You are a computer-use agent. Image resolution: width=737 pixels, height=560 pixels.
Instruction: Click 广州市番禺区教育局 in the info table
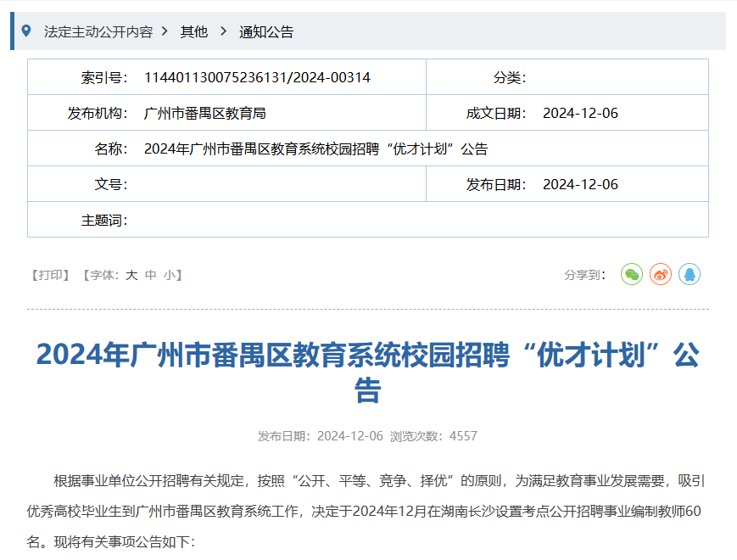pyautogui.click(x=205, y=114)
